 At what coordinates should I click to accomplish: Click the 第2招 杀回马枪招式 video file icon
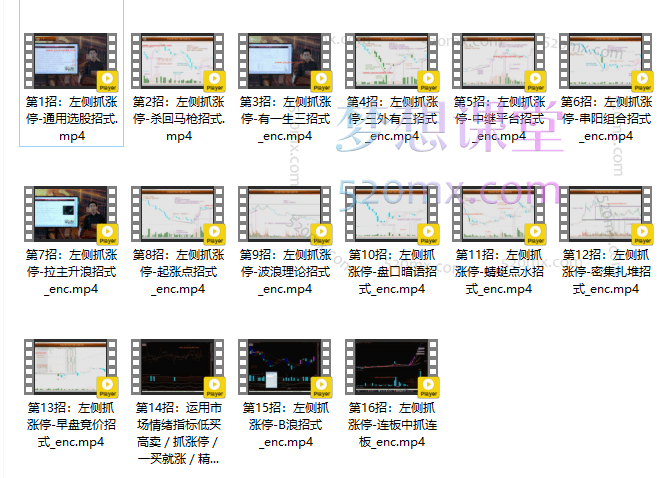[178, 61]
